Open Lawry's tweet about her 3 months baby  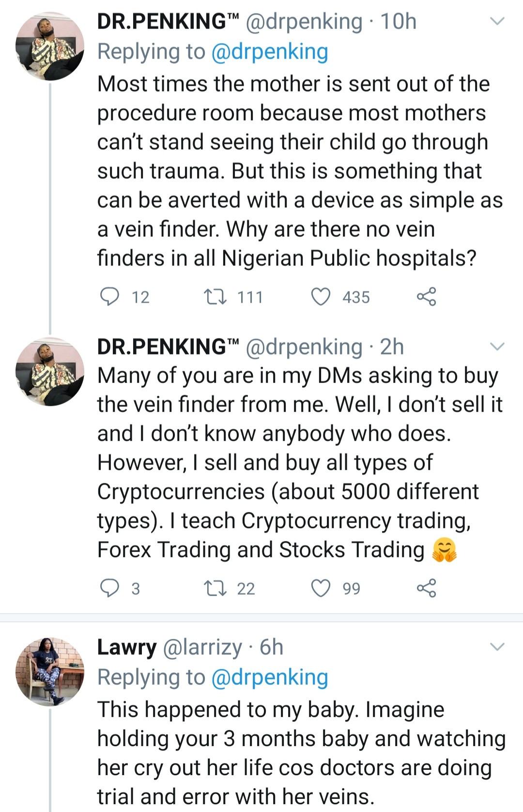[x=301, y=753]
